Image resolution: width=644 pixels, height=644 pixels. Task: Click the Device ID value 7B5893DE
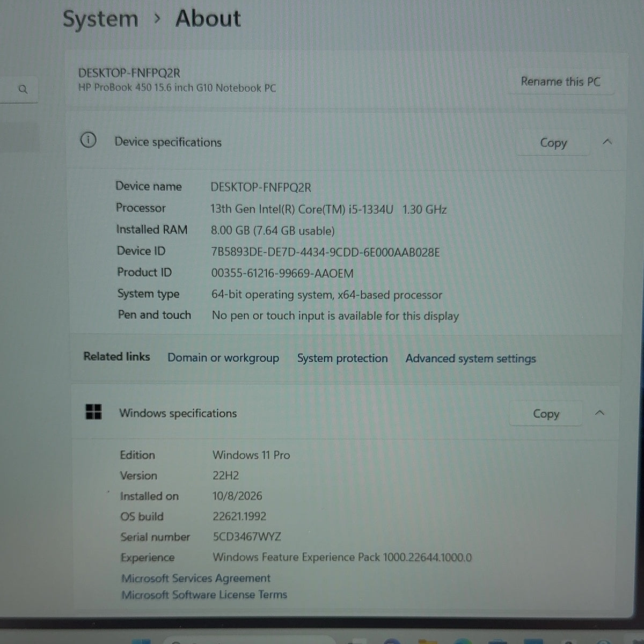[325, 252]
